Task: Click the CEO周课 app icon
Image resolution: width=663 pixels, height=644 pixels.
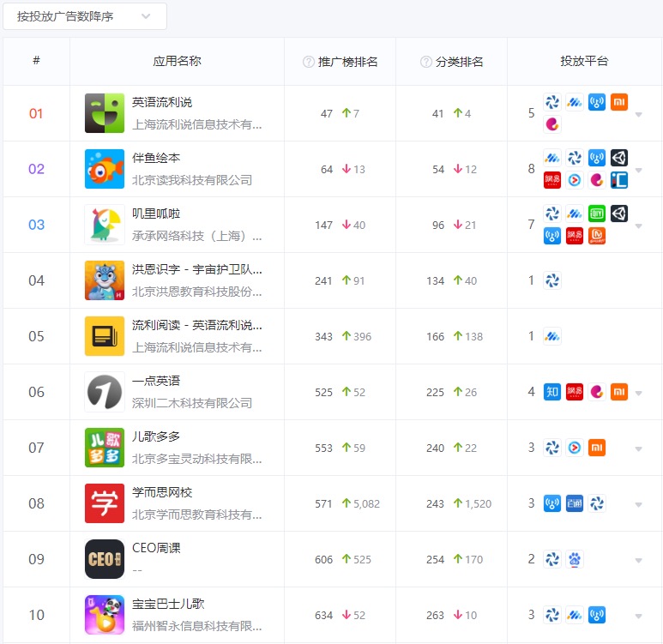Action: (x=105, y=559)
